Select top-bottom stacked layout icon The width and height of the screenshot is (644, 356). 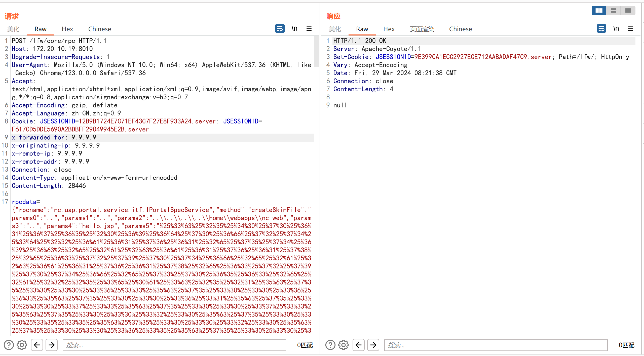(614, 11)
